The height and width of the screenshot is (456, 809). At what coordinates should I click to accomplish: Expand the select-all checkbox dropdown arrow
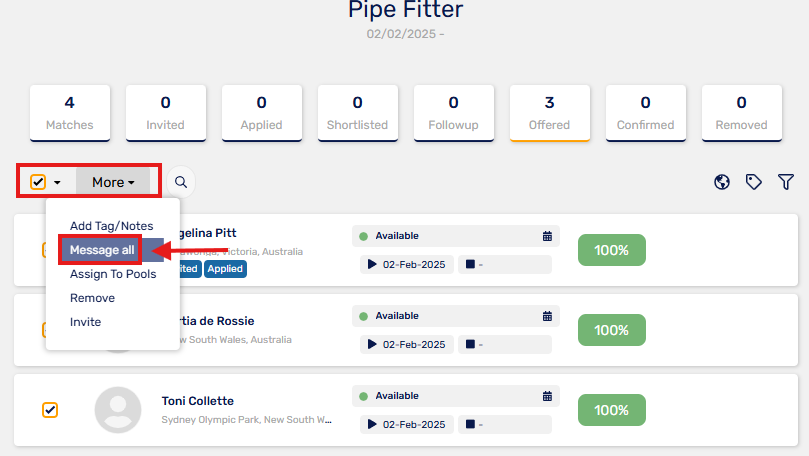[x=57, y=183]
